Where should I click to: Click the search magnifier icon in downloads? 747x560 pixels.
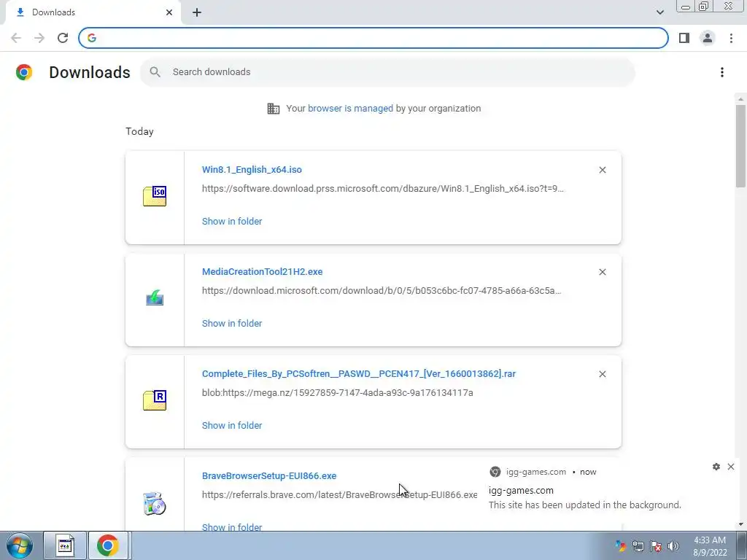coord(155,72)
